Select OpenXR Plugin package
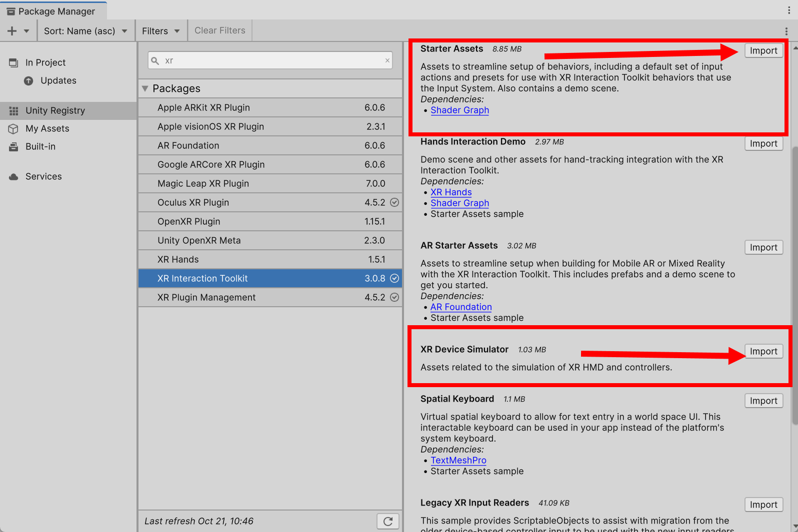This screenshot has width=798, height=532. 270,221
